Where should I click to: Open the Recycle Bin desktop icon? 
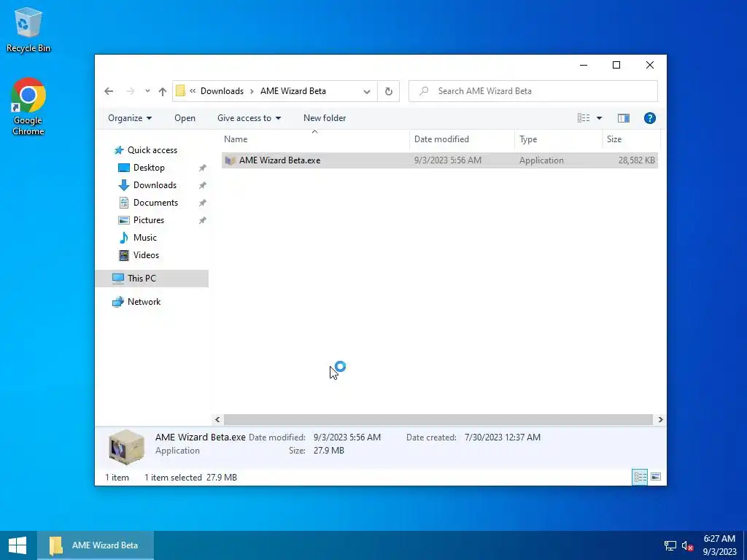coord(28,29)
